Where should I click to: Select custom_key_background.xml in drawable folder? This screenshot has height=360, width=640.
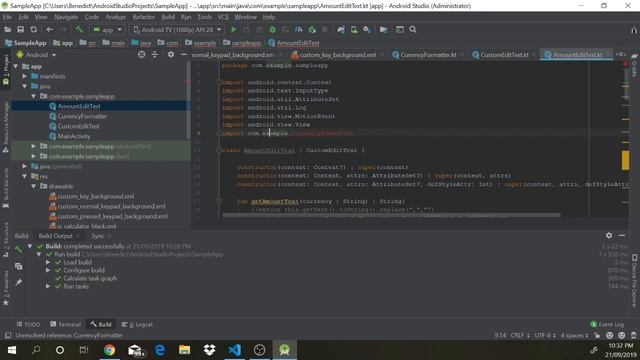coord(96,196)
